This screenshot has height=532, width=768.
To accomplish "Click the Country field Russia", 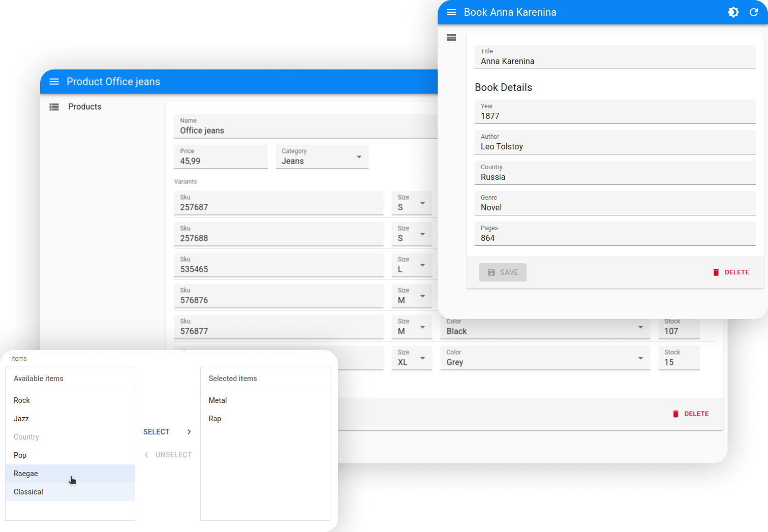I will click(615, 173).
